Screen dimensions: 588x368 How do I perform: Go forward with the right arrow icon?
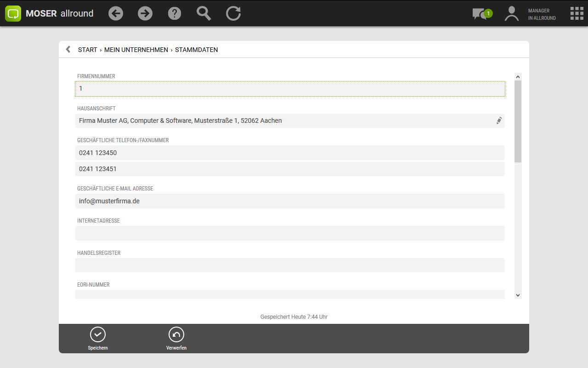pyautogui.click(x=145, y=13)
